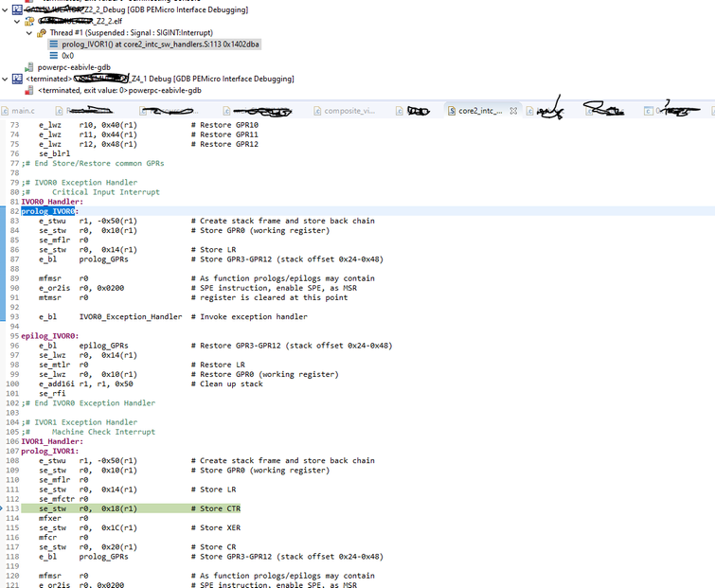715x588 pixels.
Task: Collapse the terminated Z4_1 Debug launch
Action: (5, 79)
